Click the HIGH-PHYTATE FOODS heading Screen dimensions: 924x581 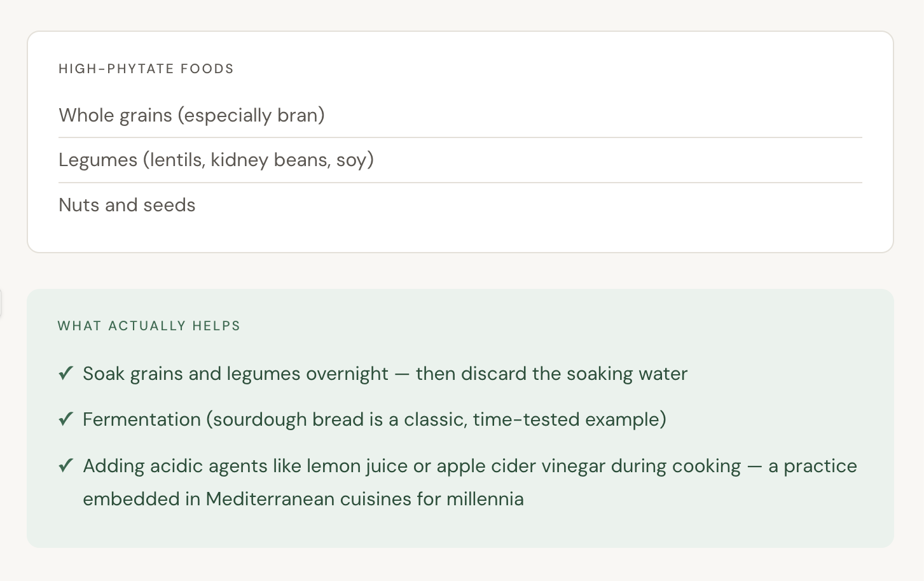(146, 69)
